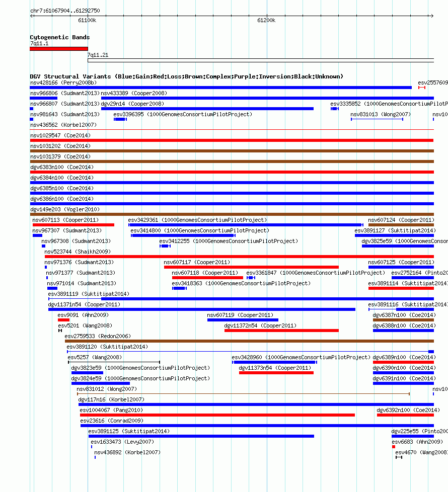This screenshot has height=492, width=448.
Task: Click esv3428960 variant label
Action: (301, 357)
